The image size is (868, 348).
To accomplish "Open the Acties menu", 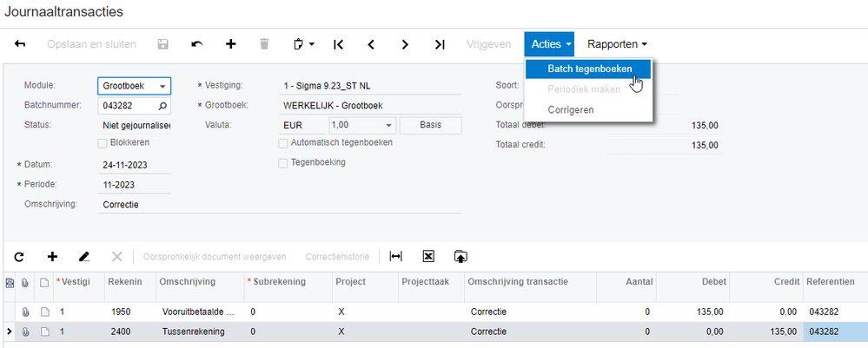I will [x=549, y=44].
